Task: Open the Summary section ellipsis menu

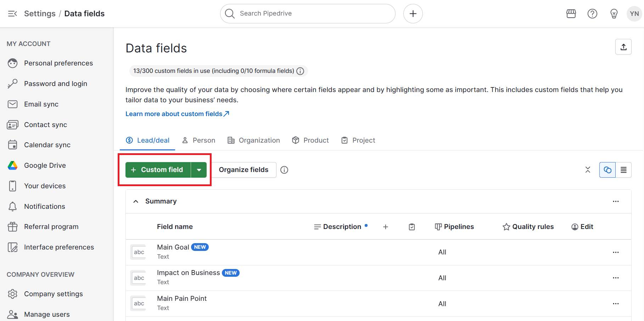Action: click(x=616, y=201)
